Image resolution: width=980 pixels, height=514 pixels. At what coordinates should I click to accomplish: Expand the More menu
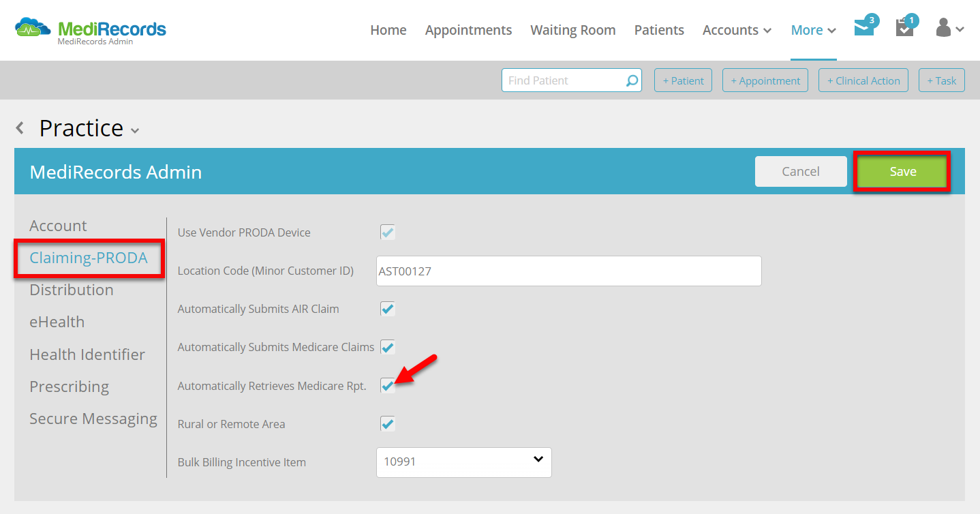813,30
